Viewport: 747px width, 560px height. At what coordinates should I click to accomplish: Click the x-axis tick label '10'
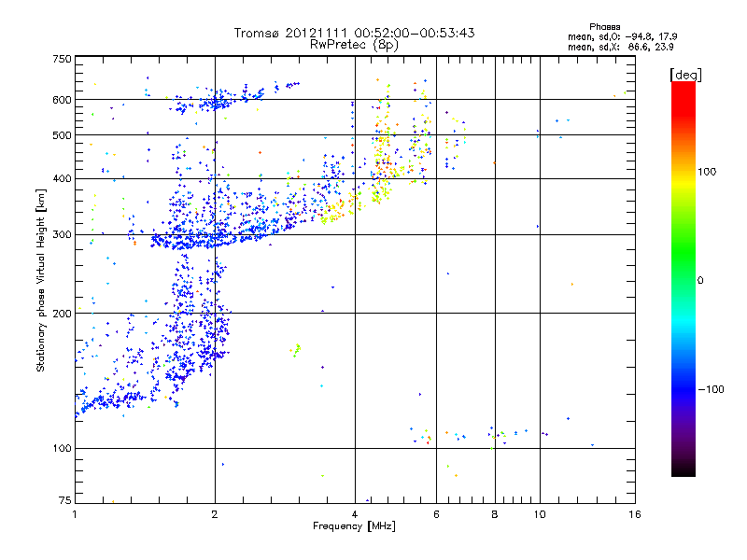[x=540, y=514]
